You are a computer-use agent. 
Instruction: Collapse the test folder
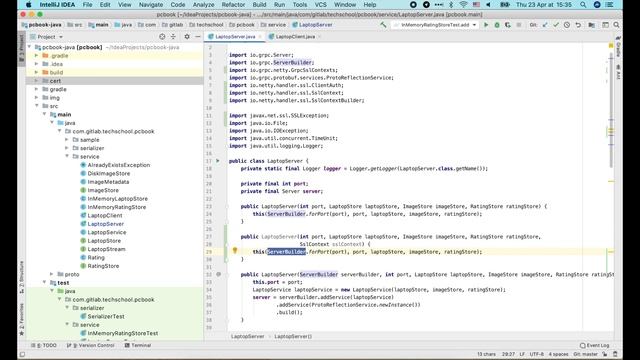[x=44, y=282]
